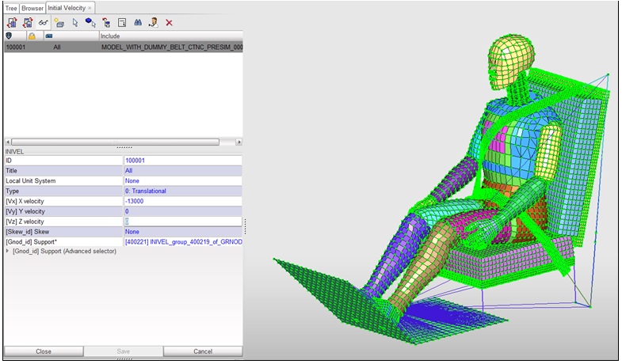Click the binoculars find icon
Viewport: 622px width, 364px height.
coord(136,23)
